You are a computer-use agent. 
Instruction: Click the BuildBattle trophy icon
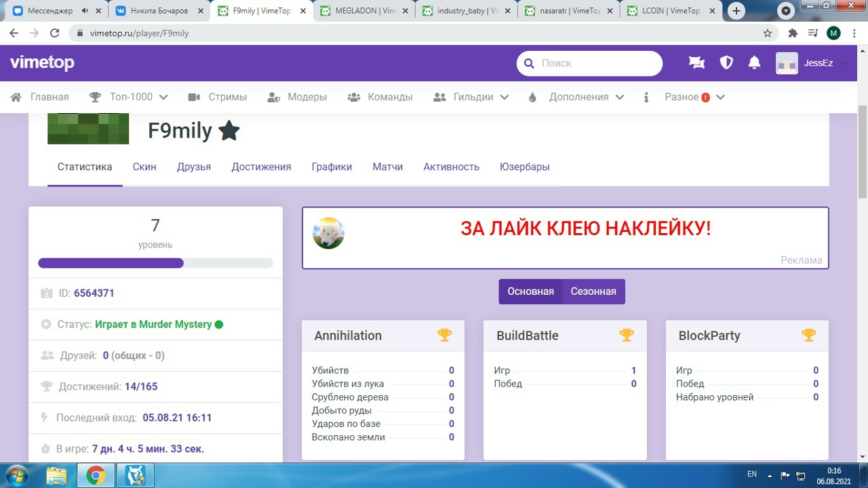tap(626, 335)
